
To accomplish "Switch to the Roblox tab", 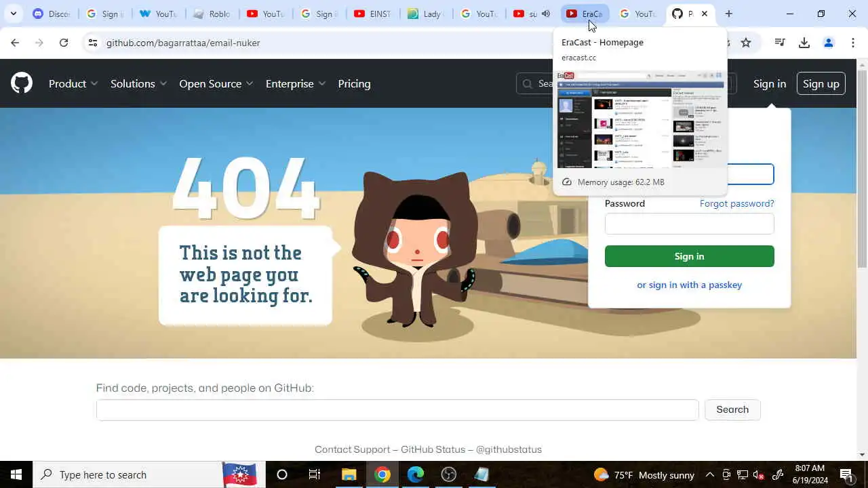I will point(212,14).
